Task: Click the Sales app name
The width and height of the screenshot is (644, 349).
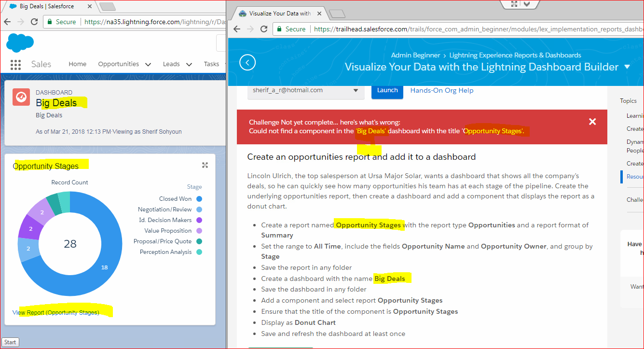Action: [x=41, y=64]
